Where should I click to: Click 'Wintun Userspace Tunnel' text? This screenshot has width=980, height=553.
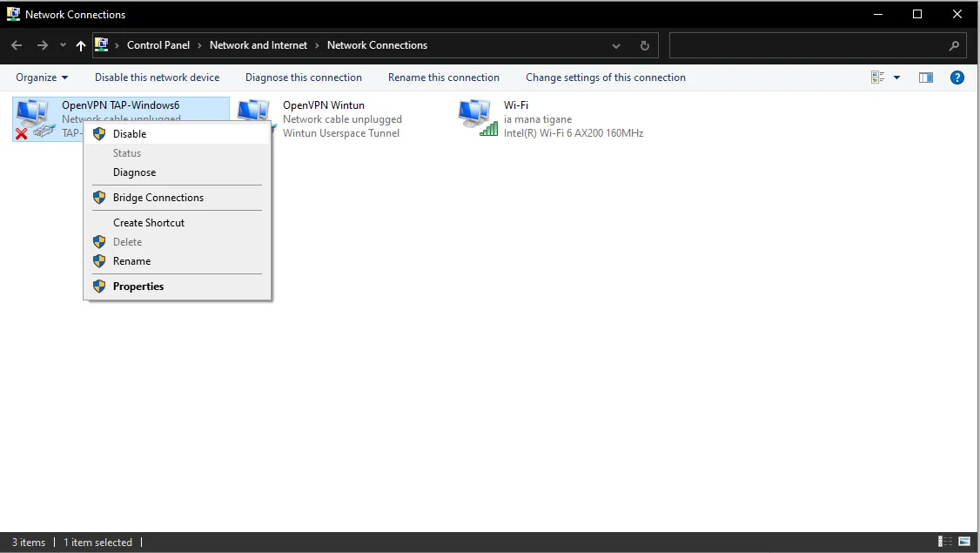click(340, 133)
